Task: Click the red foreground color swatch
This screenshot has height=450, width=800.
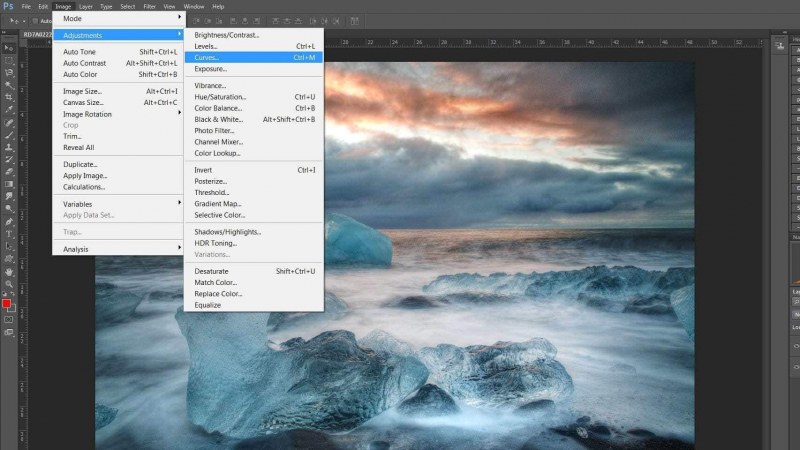Action: (x=6, y=303)
